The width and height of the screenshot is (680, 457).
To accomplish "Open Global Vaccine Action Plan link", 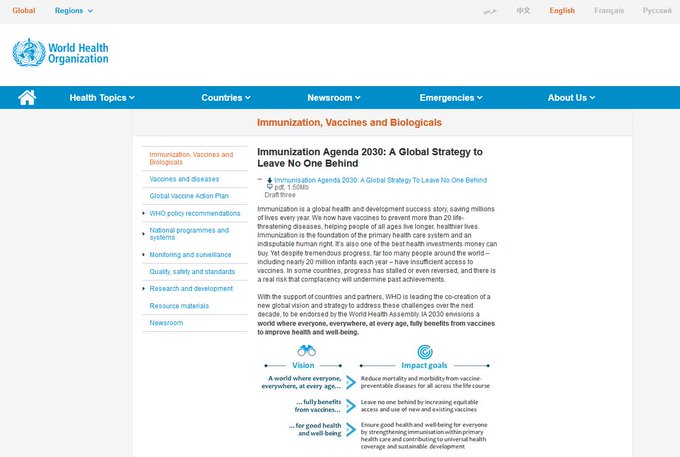I will point(189,196).
